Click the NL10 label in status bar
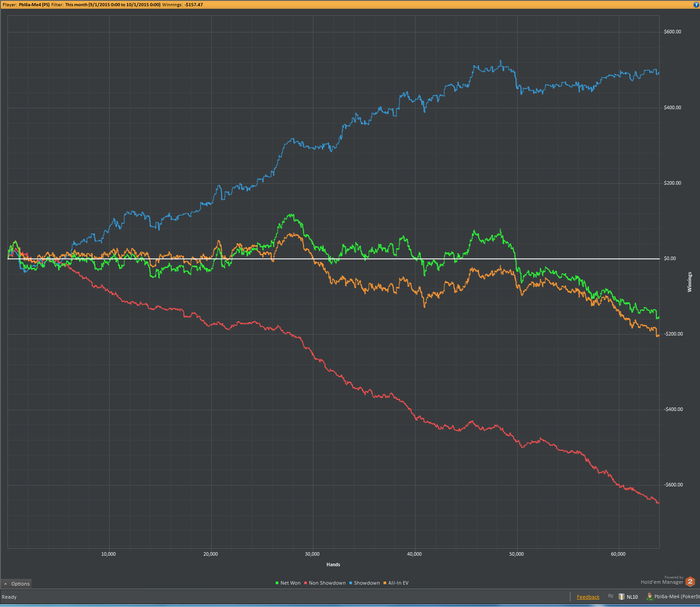The image size is (700, 607). [632, 597]
